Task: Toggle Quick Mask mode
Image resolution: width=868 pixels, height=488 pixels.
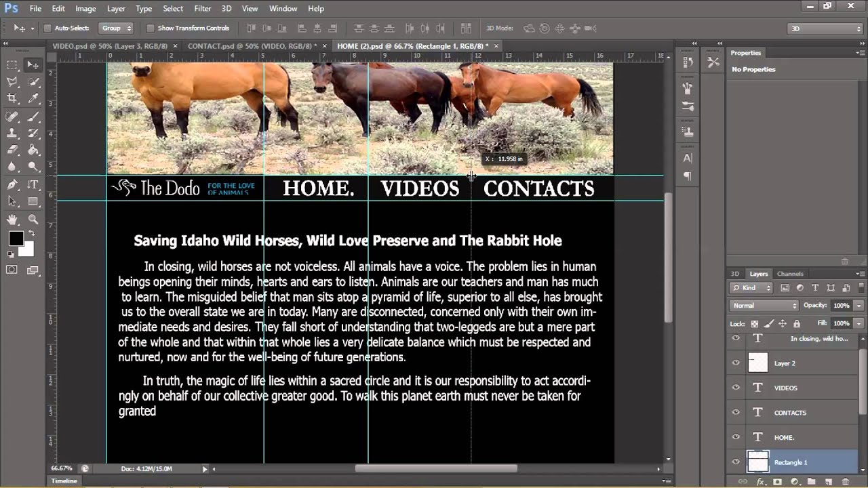Action: [x=12, y=270]
